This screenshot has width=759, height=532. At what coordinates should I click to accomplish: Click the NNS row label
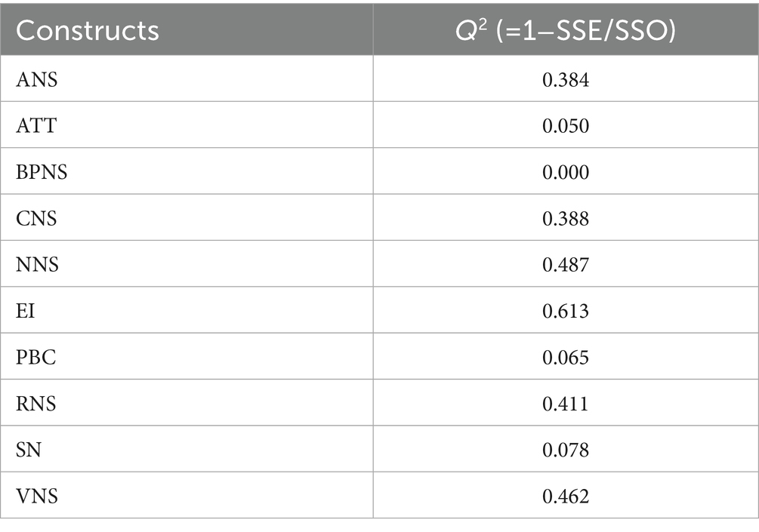37,264
